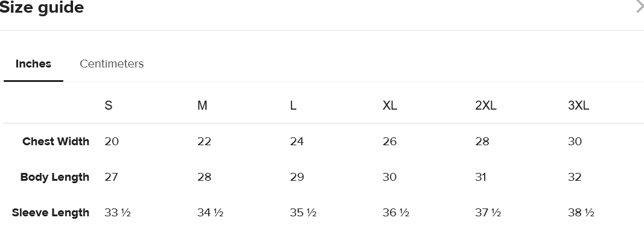The width and height of the screenshot is (644, 241).
Task: Click the sleeve length value 33 ½
Action: pyautogui.click(x=118, y=213)
